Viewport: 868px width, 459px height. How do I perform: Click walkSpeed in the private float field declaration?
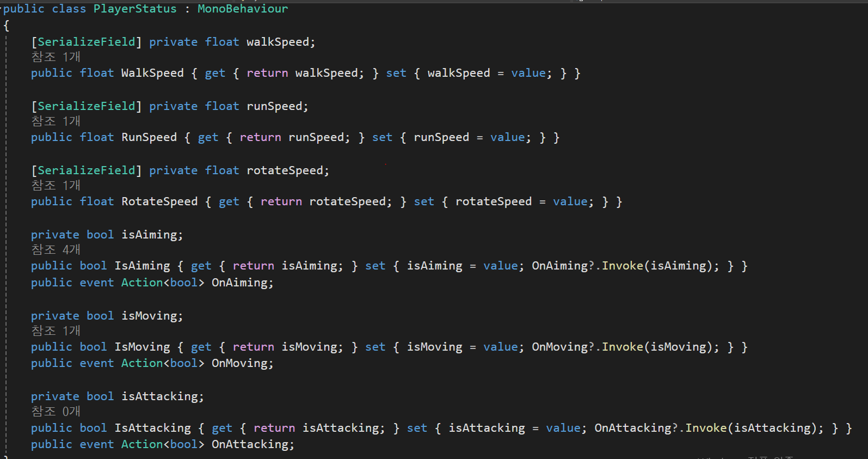pyautogui.click(x=278, y=42)
